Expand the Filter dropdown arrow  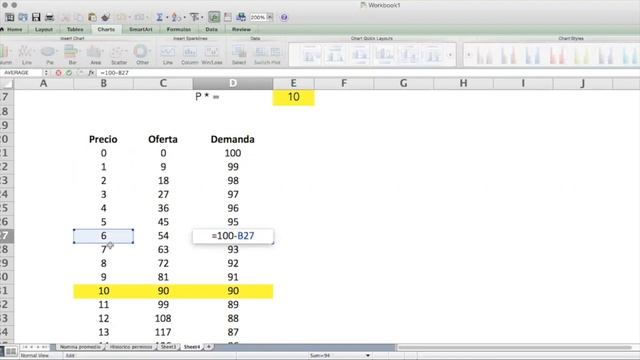(x=202, y=18)
